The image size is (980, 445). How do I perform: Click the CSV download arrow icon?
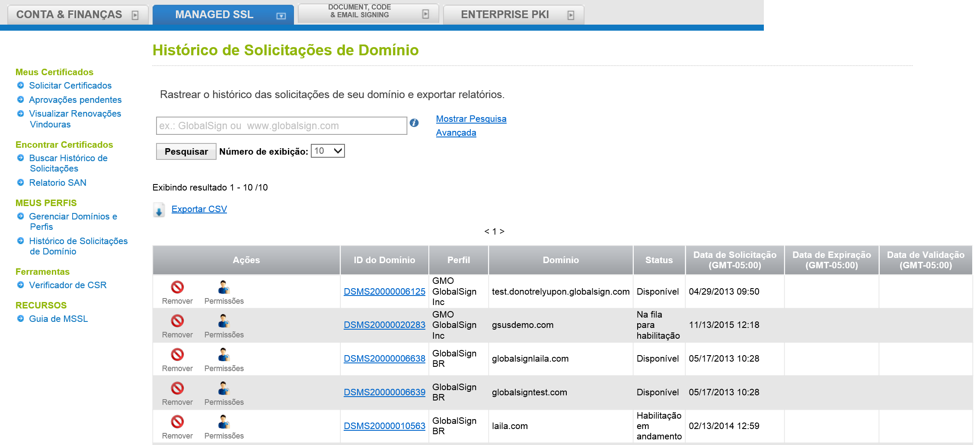(x=159, y=210)
